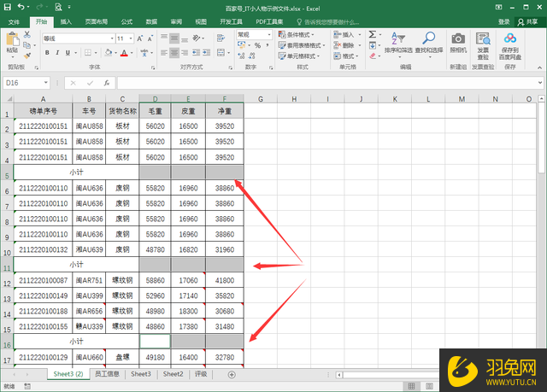Open font color dropdown arrow
This screenshot has width=547, height=392.
click(132, 53)
